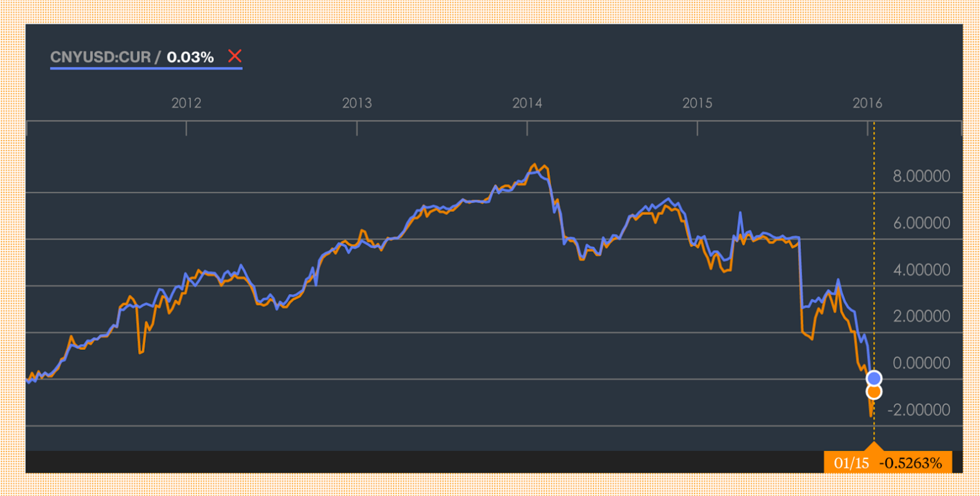The height and width of the screenshot is (496, 980).
Task: Select the 2013 year axis label
Action: [x=357, y=103]
